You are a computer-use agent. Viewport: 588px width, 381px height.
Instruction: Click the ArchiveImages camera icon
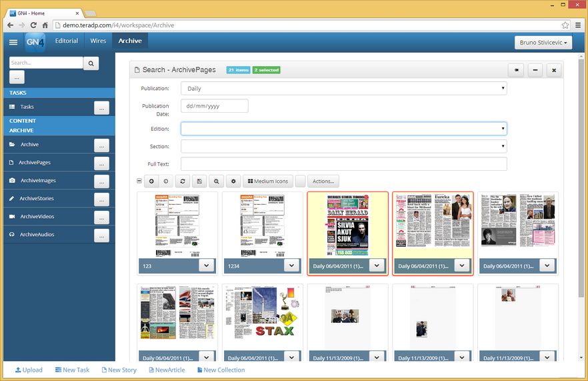pyautogui.click(x=12, y=180)
